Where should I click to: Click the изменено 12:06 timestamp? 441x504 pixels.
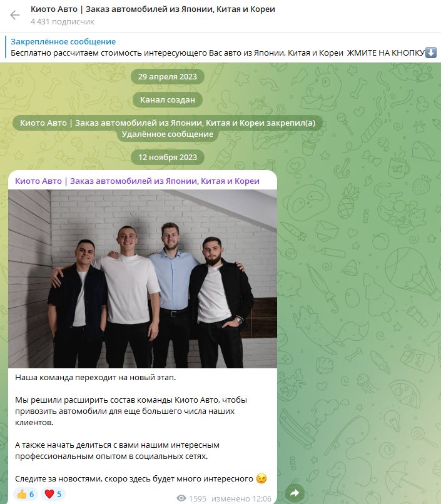point(241,498)
